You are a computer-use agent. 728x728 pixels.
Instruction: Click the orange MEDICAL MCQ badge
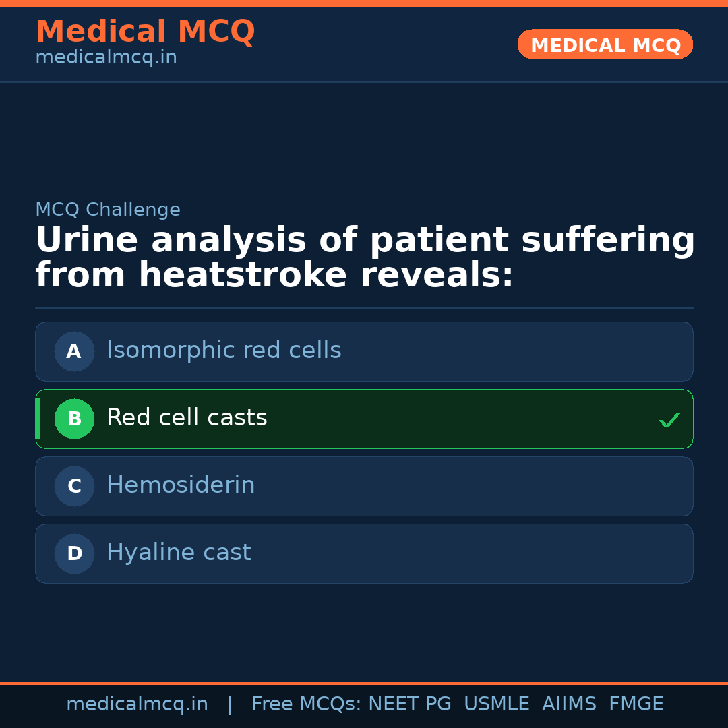(605, 45)
